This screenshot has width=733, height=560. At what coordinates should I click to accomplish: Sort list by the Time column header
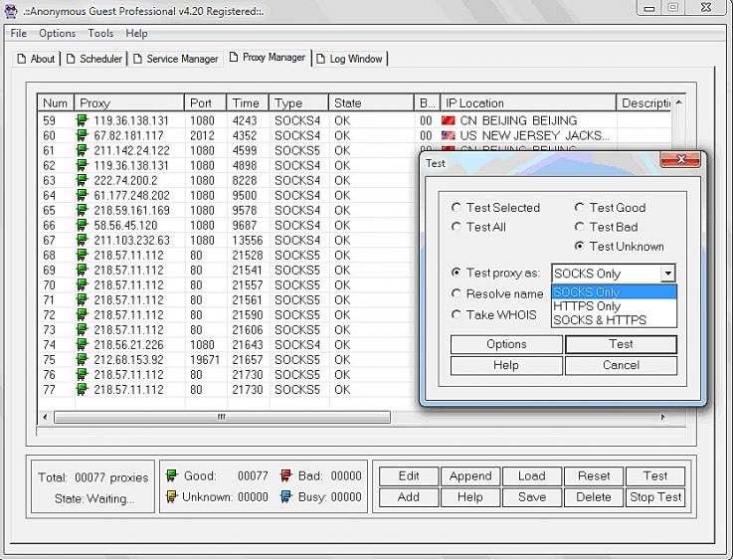coord(248,102)
